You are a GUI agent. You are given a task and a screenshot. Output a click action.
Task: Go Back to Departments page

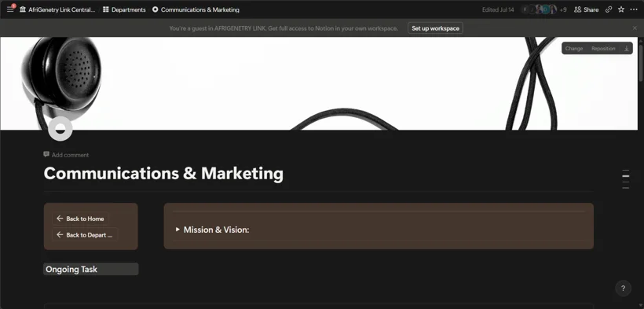[85, 234]
